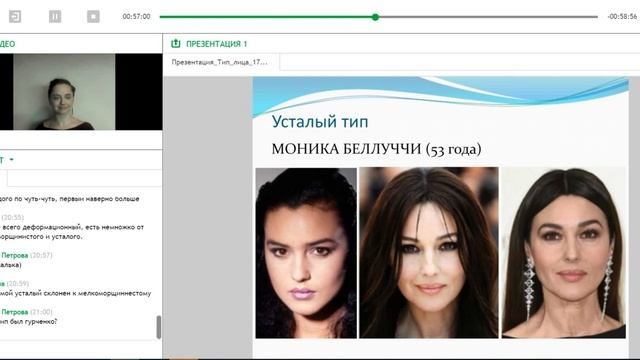Image resolution: width=640 pixels, height=360 pixels.
Task: Click the photo with long earrings
Action: click(563, 253)
